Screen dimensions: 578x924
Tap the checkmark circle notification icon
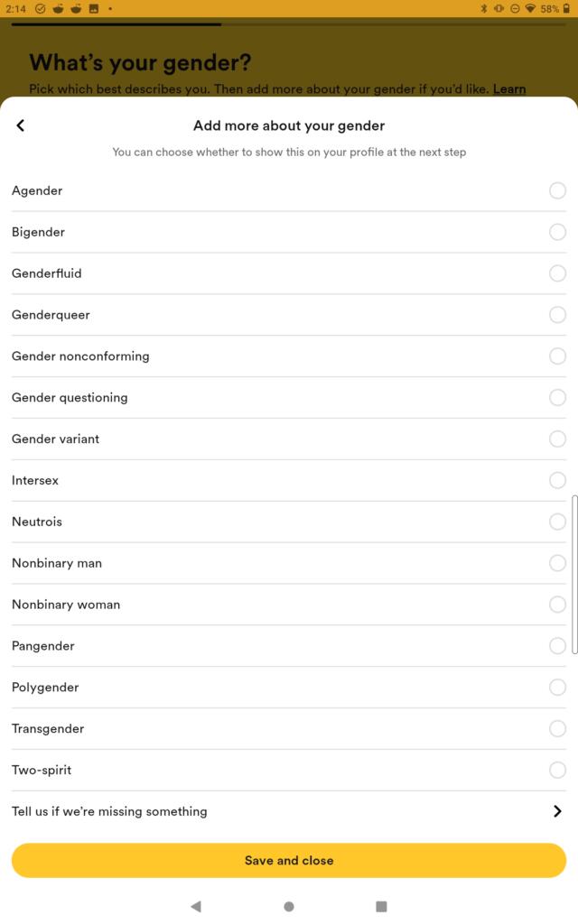click(40, 8)
